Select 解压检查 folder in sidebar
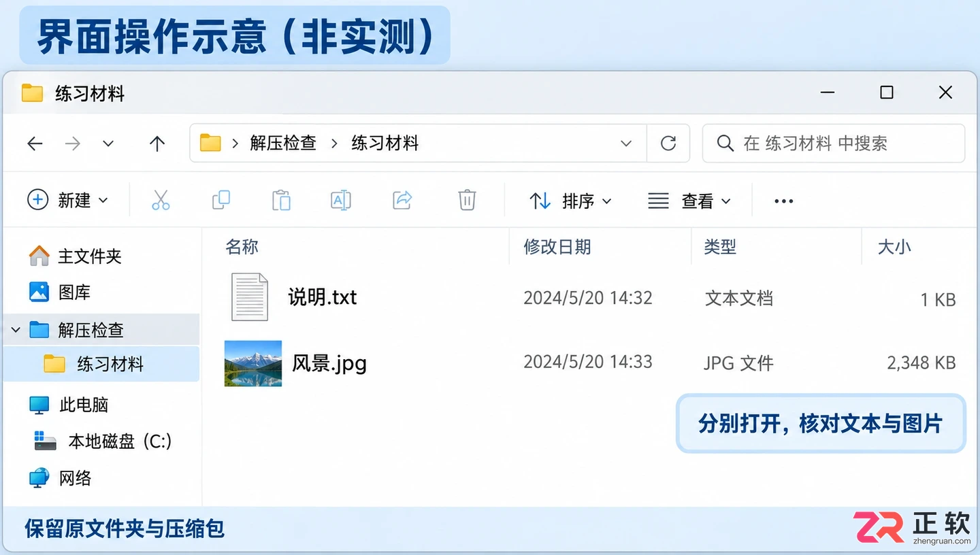 [101, 331]
